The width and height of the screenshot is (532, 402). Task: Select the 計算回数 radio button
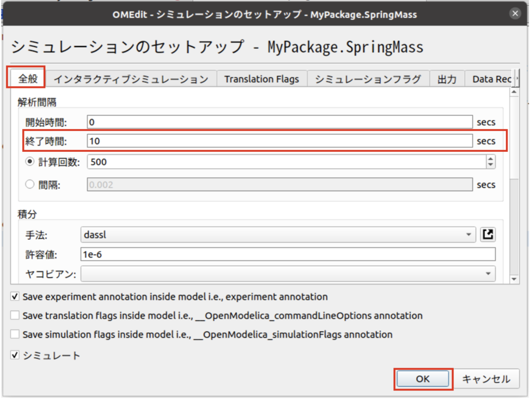30,162
